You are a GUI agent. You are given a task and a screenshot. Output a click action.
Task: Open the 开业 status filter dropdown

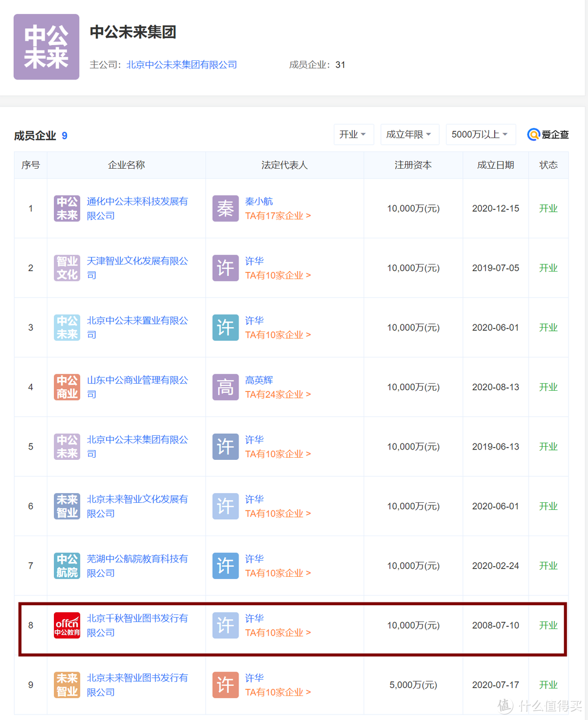tap(353, 134)
